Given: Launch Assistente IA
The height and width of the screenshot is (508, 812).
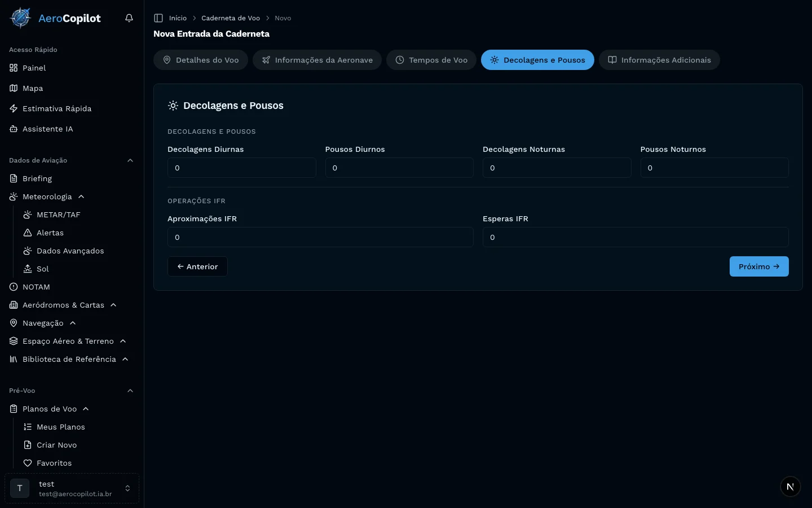Looking at the screenshot, I should pyautogui.click(x=47, y=129).
